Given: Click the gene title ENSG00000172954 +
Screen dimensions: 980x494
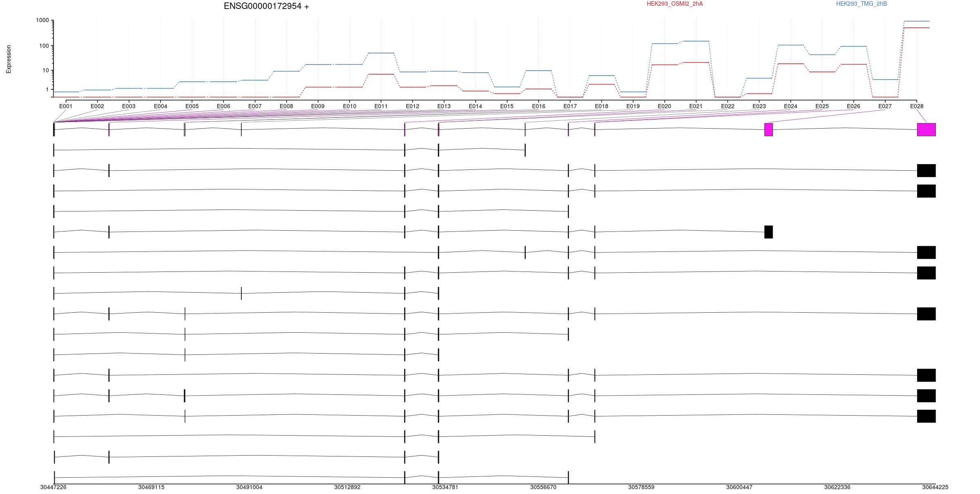Looking at the screenshot, I should [266, 6].
